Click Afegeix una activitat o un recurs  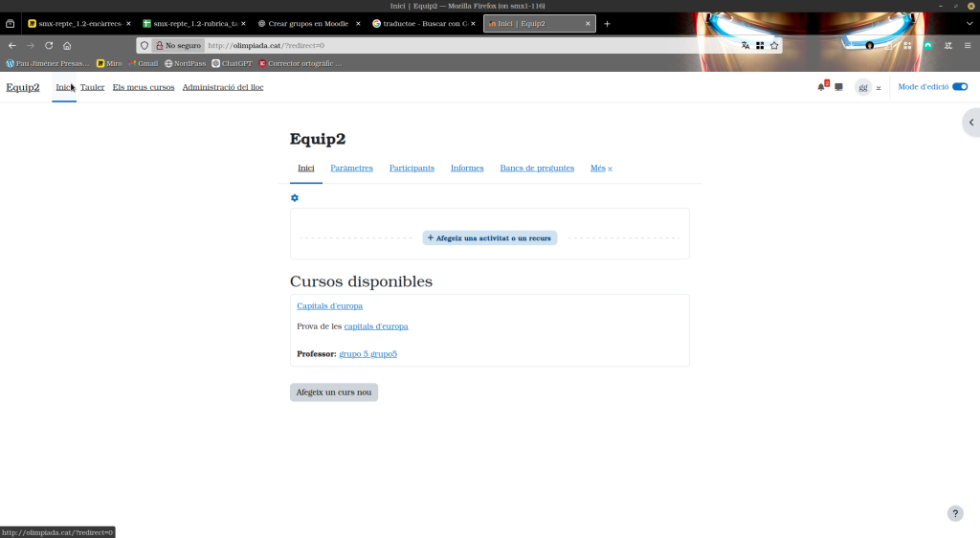(489, 237)
